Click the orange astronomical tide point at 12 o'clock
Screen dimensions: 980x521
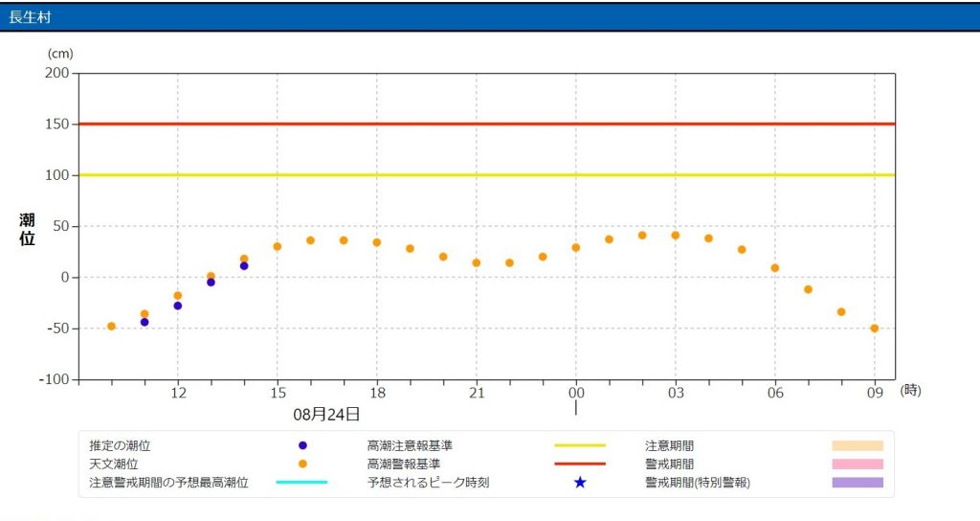coord(177,296)
